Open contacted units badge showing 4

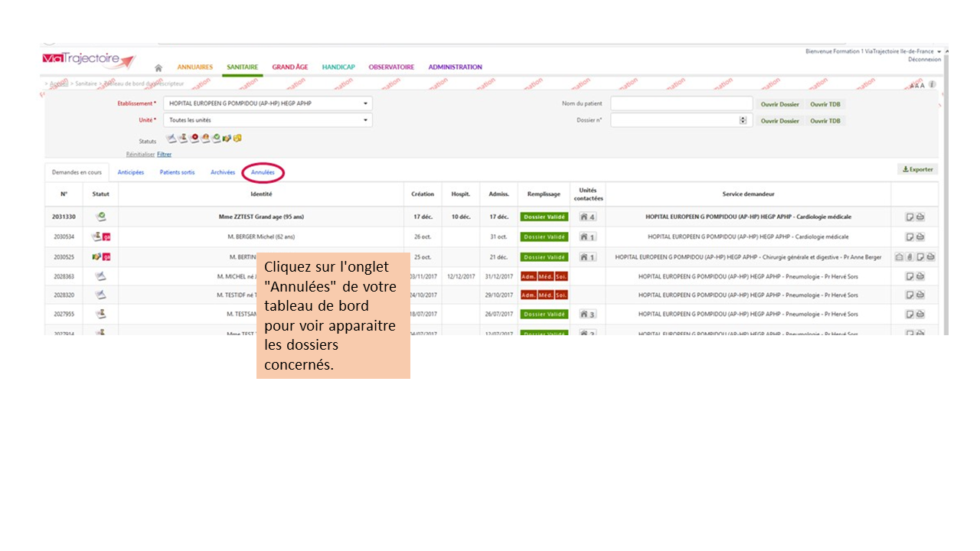pos(587,217)
